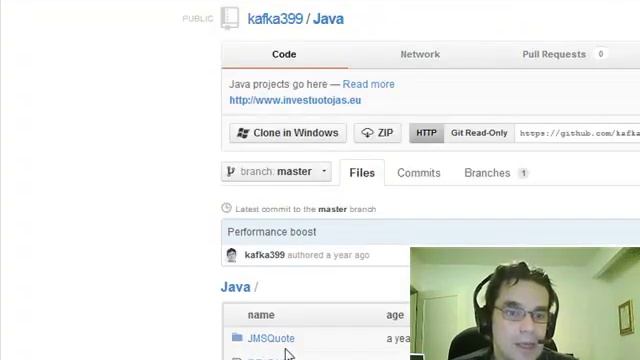This screenshot has width=640, height=360.
Task: Click the Clone in Windows button
Action: (288, 133)
